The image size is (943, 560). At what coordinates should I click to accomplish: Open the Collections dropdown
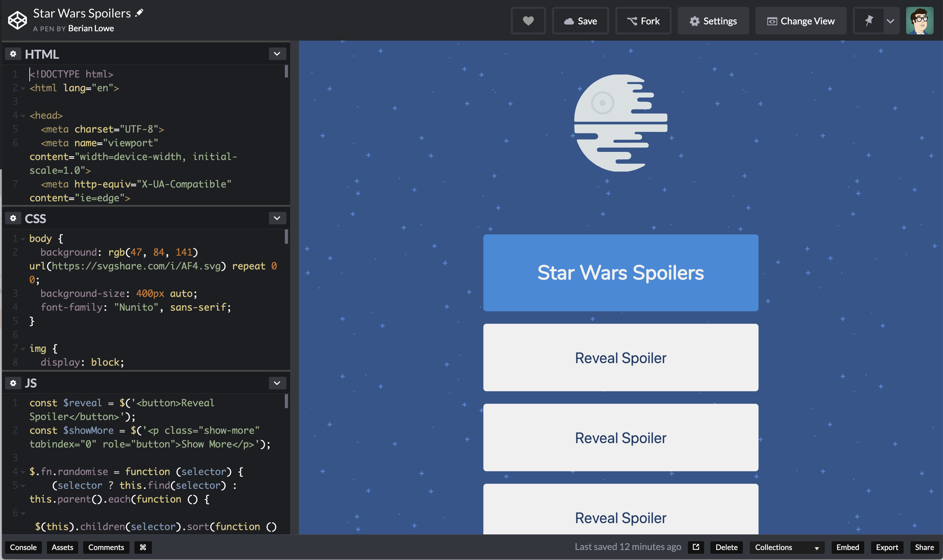787,547
